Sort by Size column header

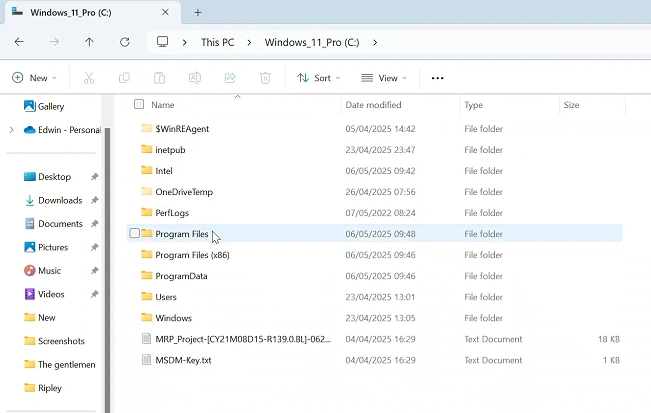tap(571, 105)
